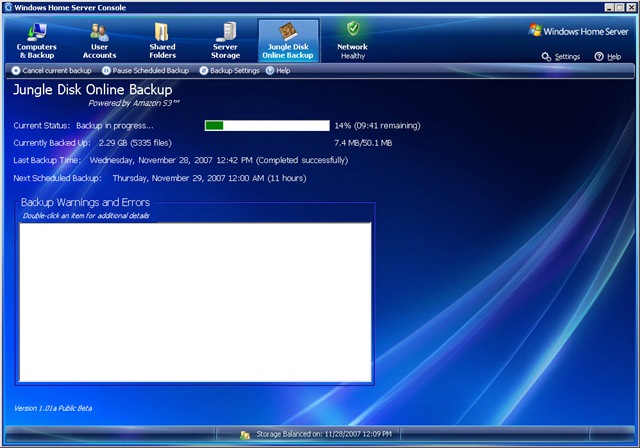Minimize the Windows Home Server Console window
This screenshot has width=640, height=448.
click(x=609, y=7)
